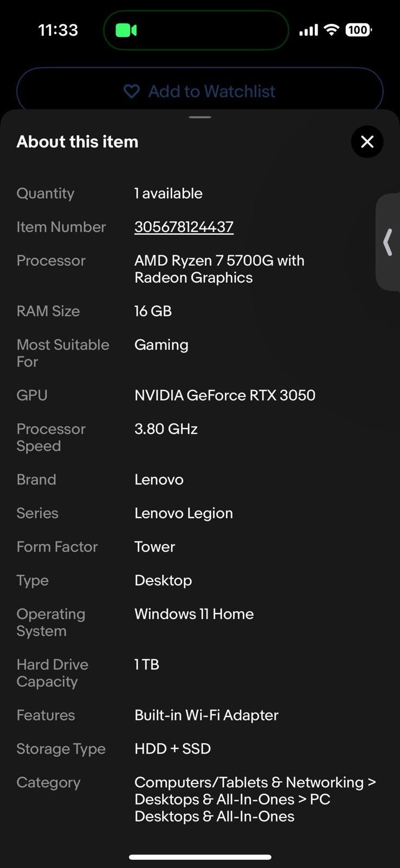
Task: Tap the battery 100 indicator
Action: 358,30
